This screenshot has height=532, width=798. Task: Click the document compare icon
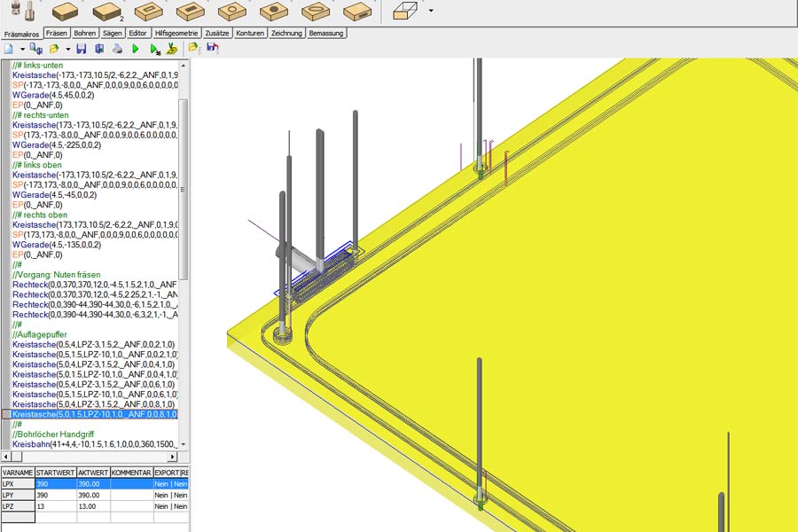pyautogui.click(x=35, y=49)
